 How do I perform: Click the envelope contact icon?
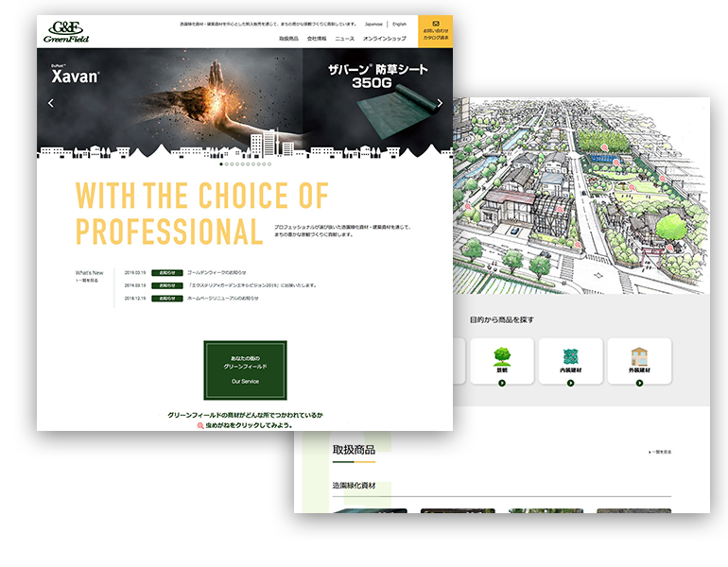click(x=435, y=23)
